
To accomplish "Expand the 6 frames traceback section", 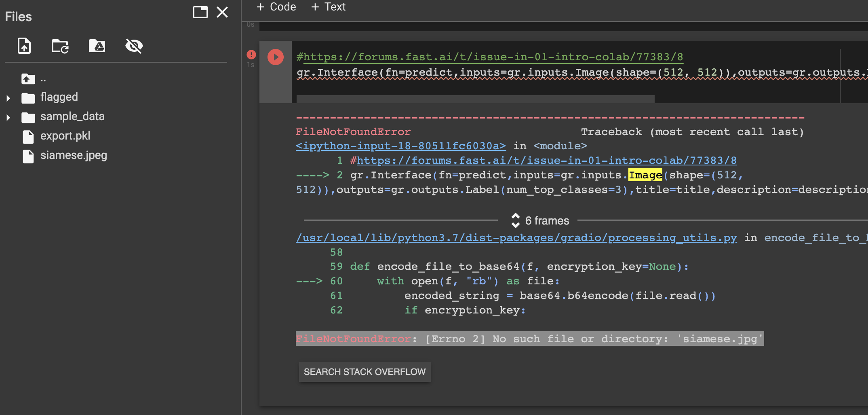I will (x=540, y=220).
